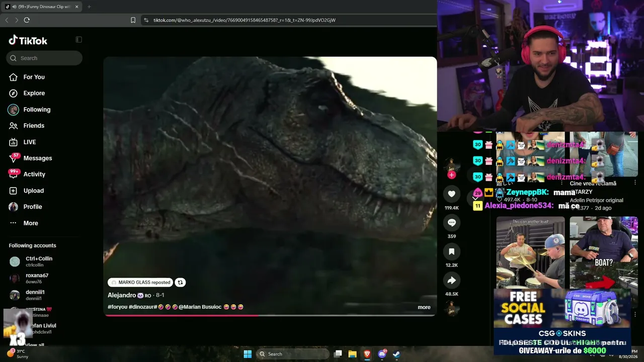The width and height of the screenshot is (644, 362).
Task: Like the dinosaur video
Action: point(451,194)
